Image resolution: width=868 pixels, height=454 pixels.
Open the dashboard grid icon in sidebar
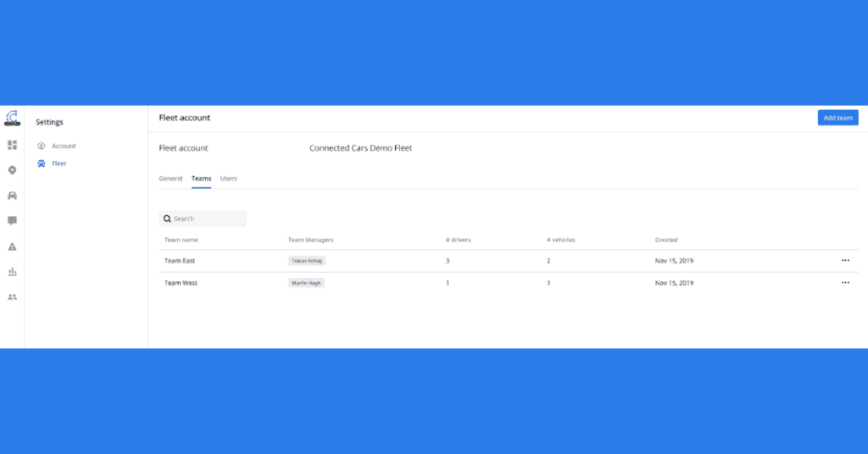pos(12,145)
